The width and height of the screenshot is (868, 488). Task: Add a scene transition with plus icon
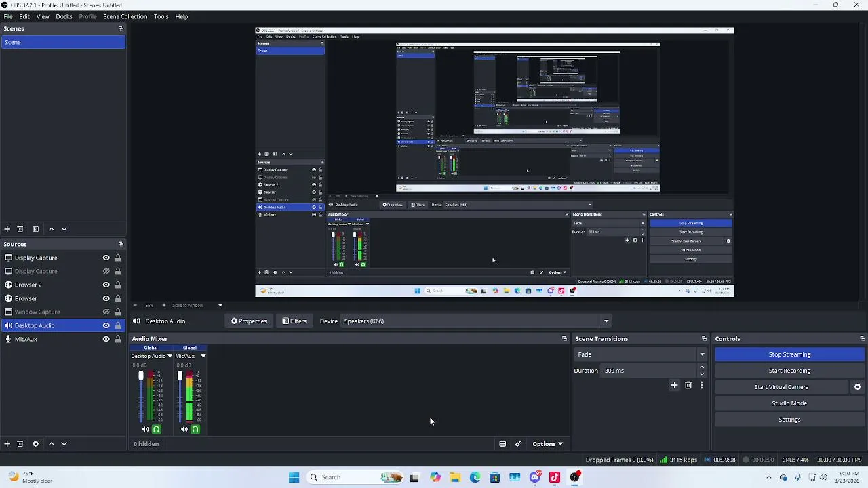674,386
